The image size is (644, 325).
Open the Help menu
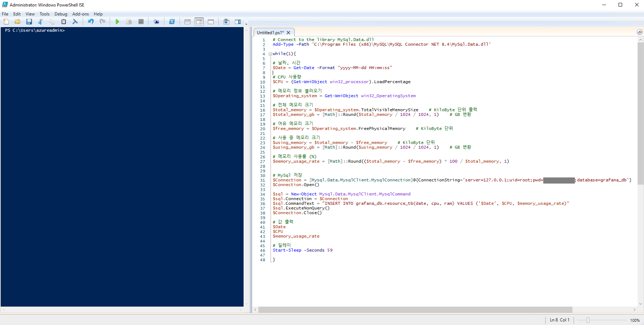tap(98, 14)
